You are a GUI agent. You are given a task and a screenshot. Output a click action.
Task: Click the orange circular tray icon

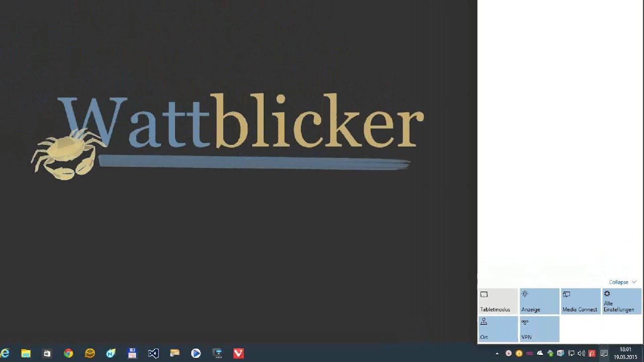pos(519,353)
